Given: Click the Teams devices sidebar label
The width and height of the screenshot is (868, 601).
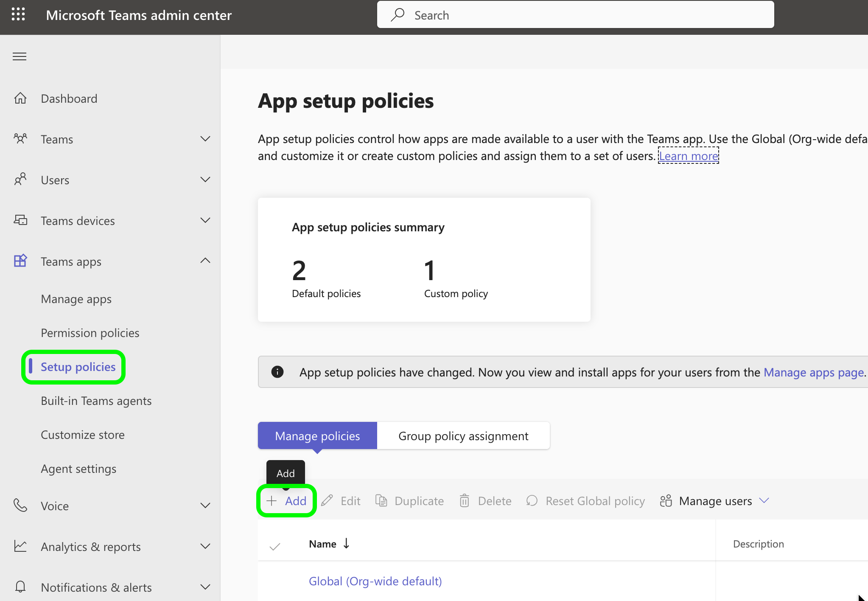Looking at the screenshot, I should [78, 221].
